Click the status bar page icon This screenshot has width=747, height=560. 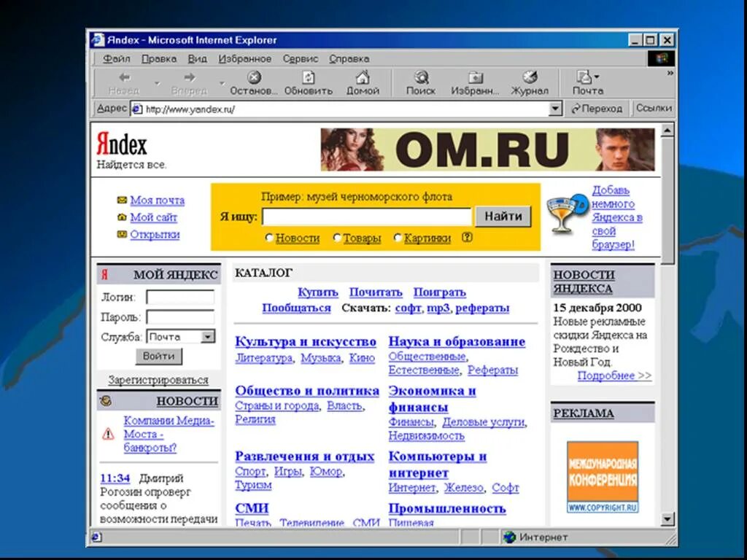pyautogui.click(x=96, y=537)
